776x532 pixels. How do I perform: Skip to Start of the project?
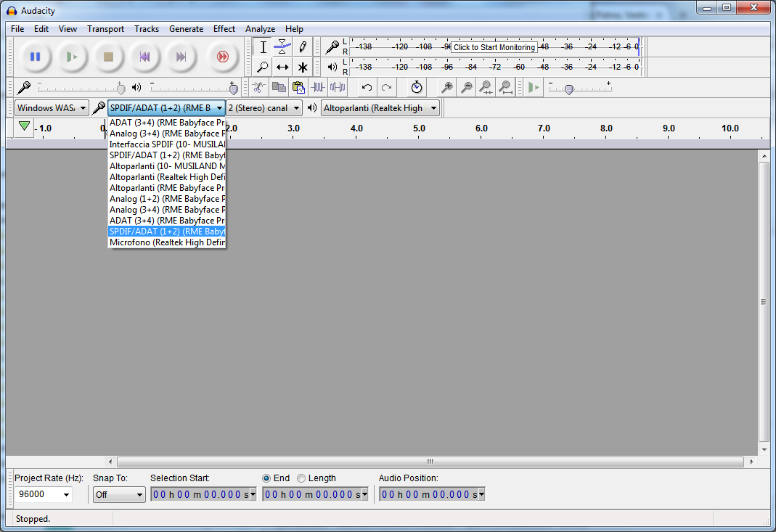point(144,57)
